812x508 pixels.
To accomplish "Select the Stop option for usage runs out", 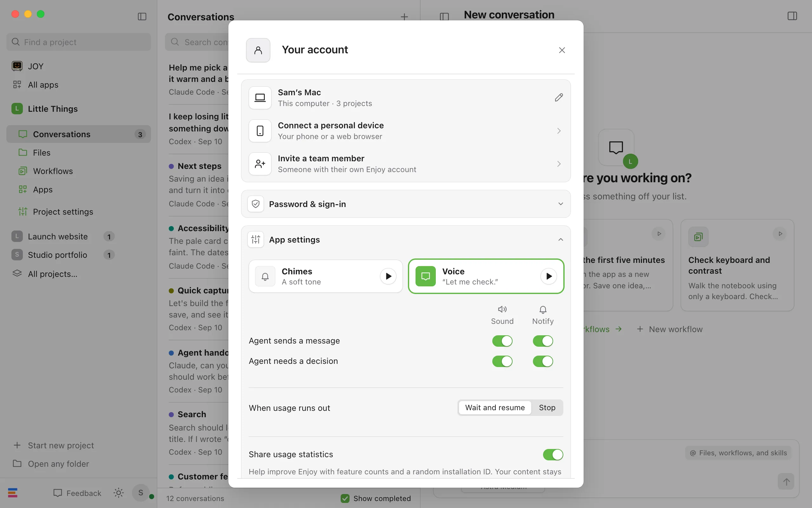I will coord(547,408).
